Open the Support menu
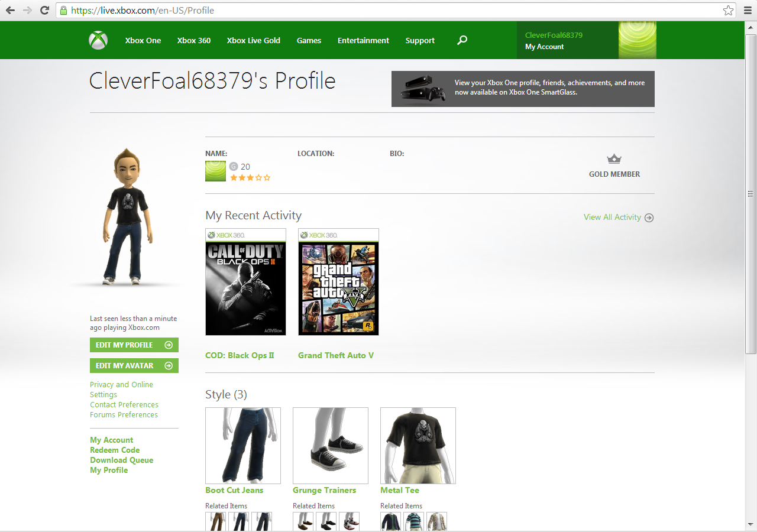This screenshot has width=757, height=532. point(420,40)
